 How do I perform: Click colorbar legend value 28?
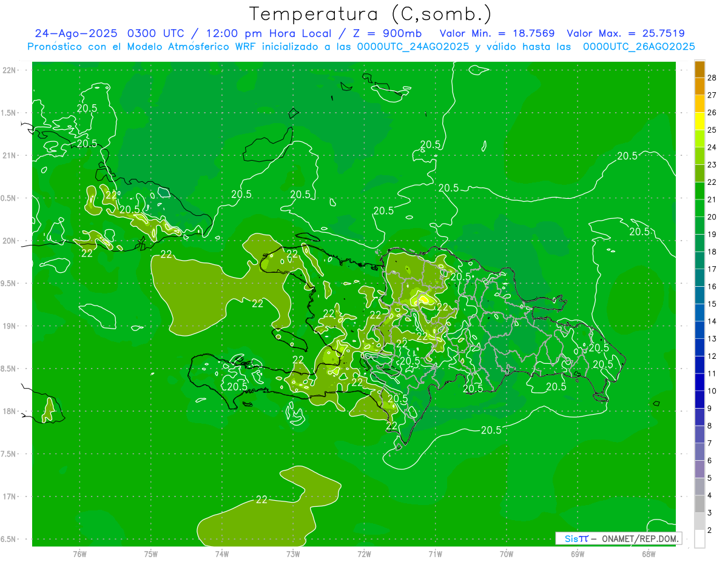click(x=712, y=78)
